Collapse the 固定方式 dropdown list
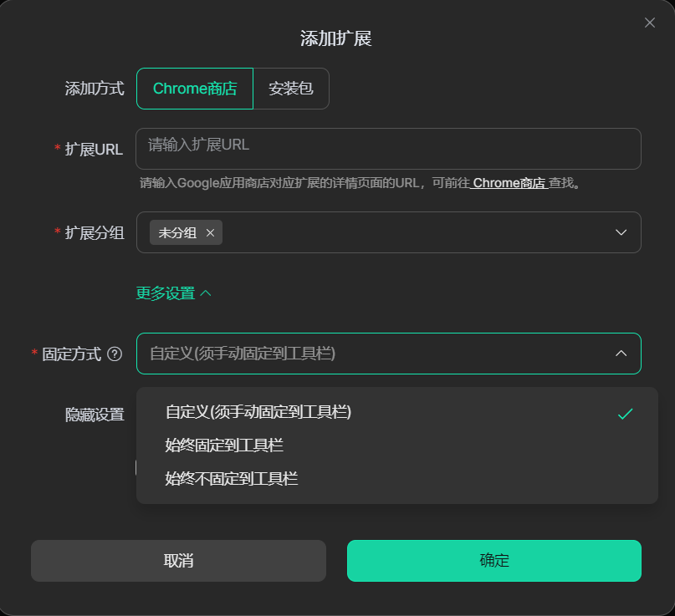The image size is (675, 616). coord(385,354)
